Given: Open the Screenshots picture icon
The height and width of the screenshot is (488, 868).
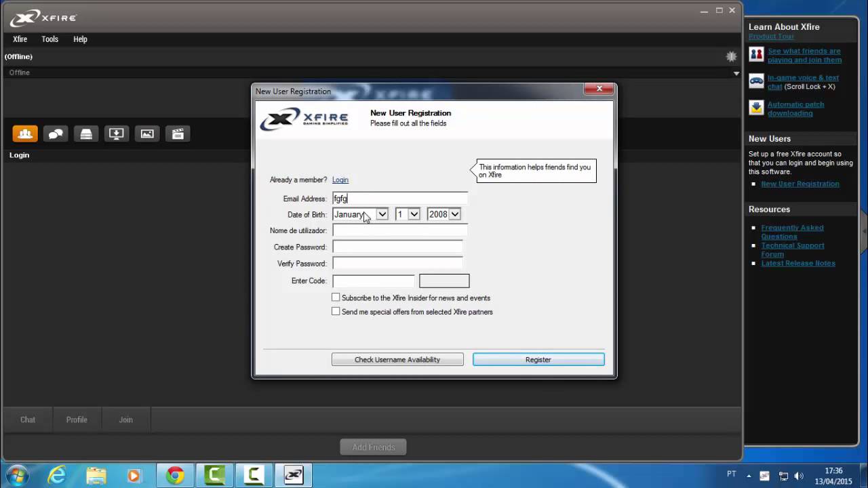Looking at the screenshot, I should click(147, 134).
